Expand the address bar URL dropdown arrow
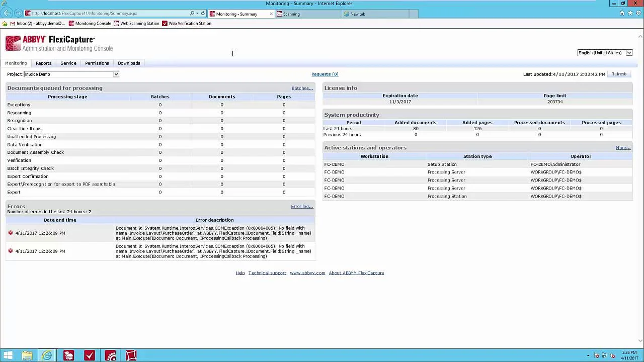Viewport: 644px width, 362px height. 197,14
